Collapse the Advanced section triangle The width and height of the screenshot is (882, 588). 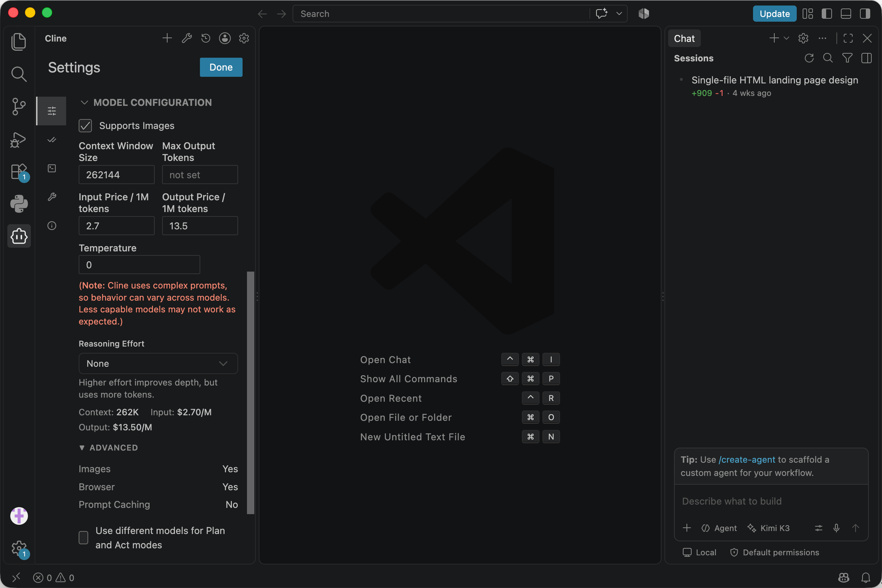coord(82,448)
